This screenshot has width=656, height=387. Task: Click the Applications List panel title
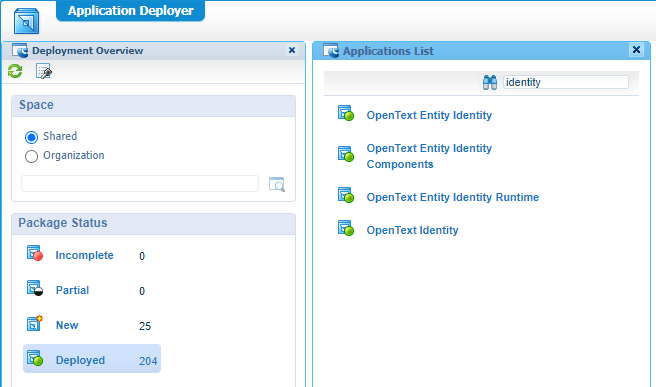click(388, 51)
